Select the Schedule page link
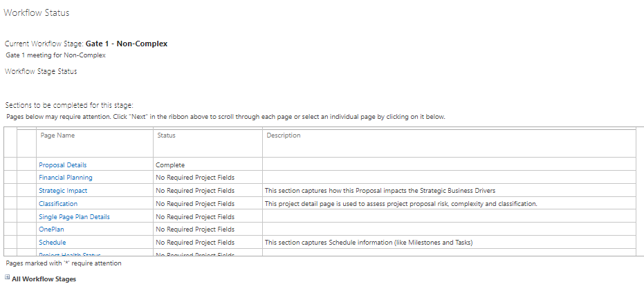The width and height of the screenshot is (644, 291). [x=52, y=243]
